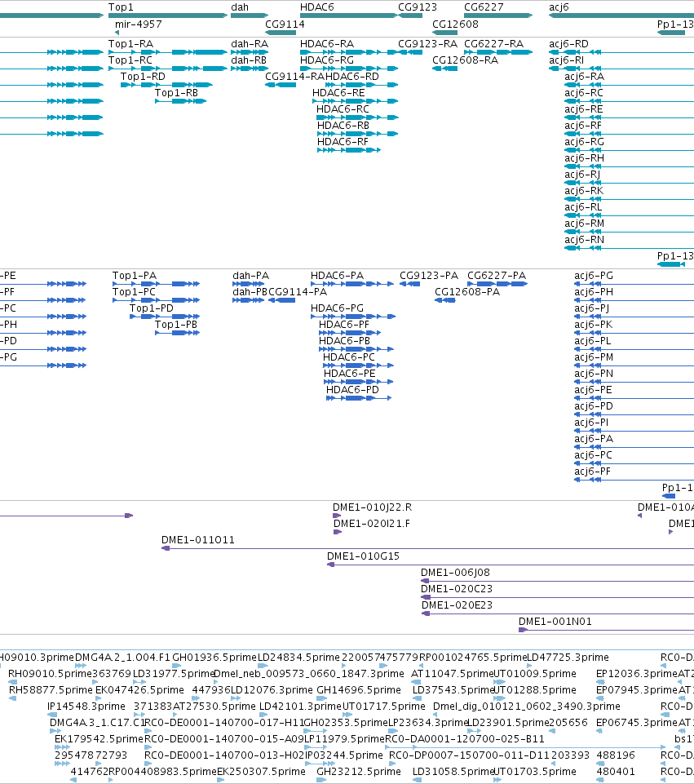Click the GH23212.5prime EST label
Screen dimensions: 694x784
point(359,772)
